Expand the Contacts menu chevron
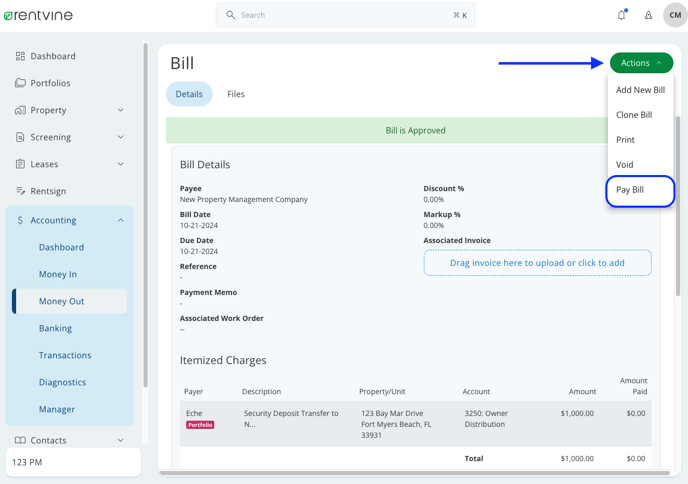 pos(121,440)
